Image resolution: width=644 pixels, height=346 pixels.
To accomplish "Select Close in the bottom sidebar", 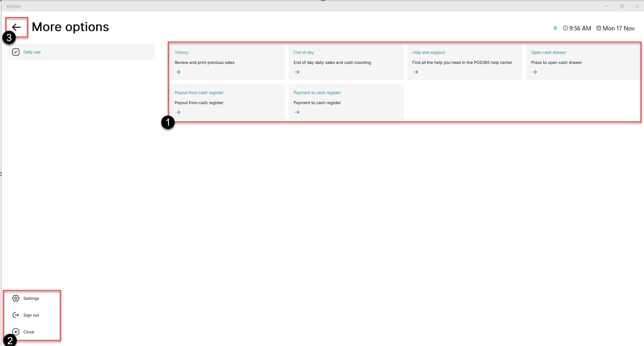I will coord(29,332).
